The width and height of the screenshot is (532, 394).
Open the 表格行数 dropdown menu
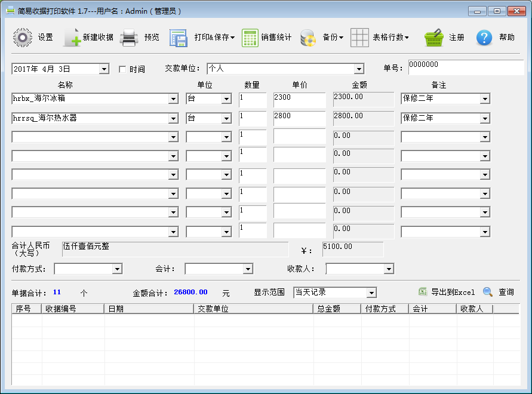[390, 38]
